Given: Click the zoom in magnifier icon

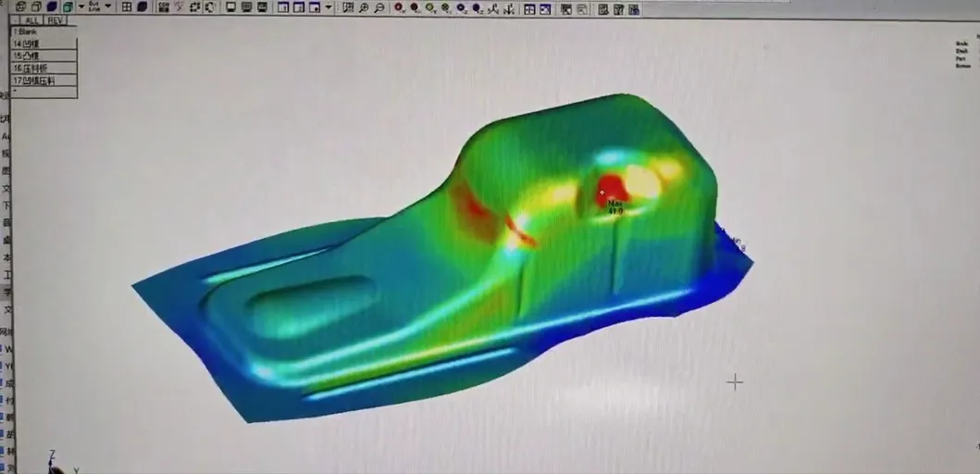Looking at the screenshot, I should [x=364, y=7].
